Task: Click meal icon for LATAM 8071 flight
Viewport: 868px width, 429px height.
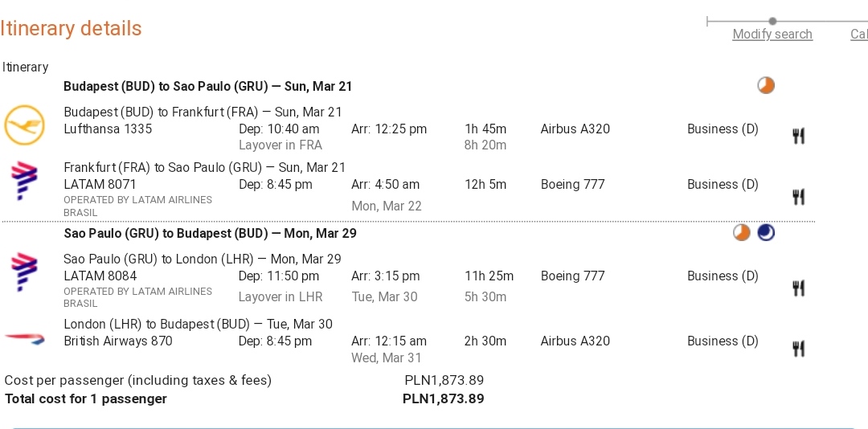Action: (x=798, y=197)
